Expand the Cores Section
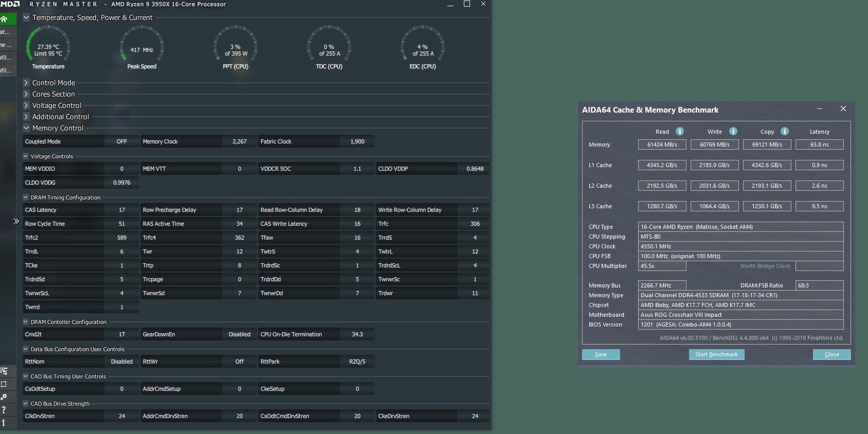Viewport: 868px width, 434px height. (26, 94)
